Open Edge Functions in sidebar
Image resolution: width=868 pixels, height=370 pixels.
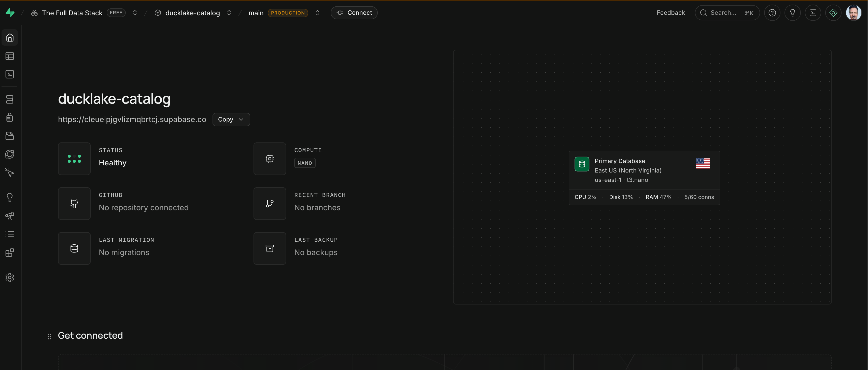point(10,154)
